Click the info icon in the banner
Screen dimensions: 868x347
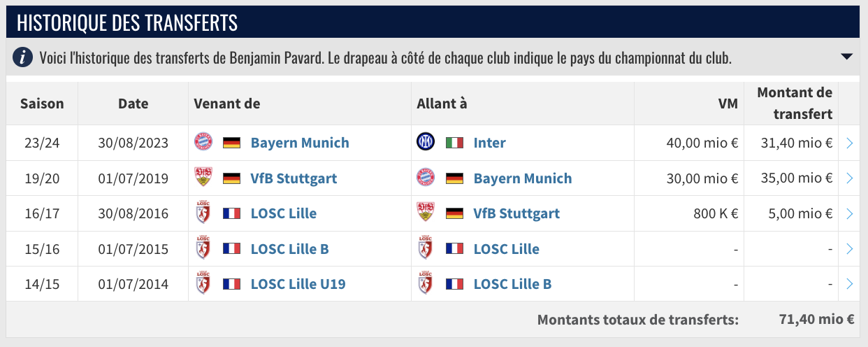(x=23, y=57)
